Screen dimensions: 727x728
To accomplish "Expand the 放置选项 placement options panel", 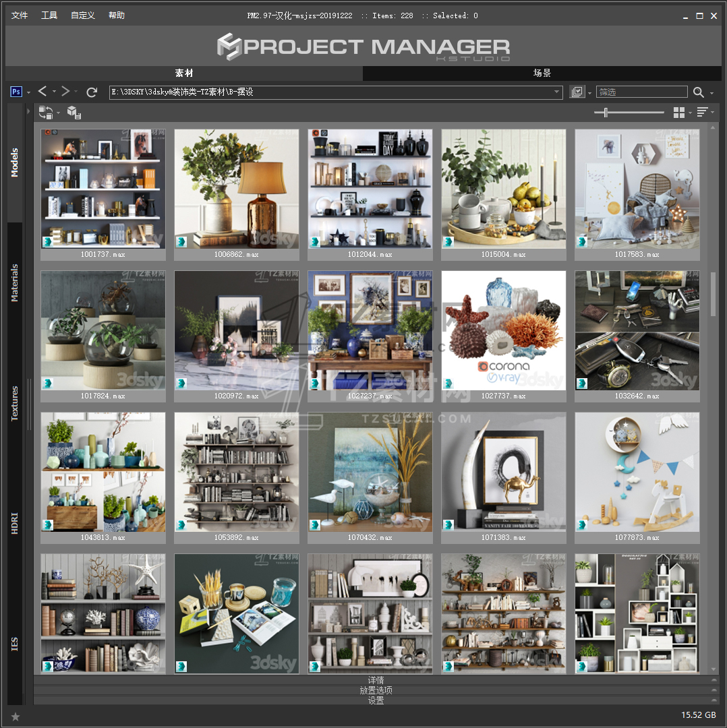I will coord(376,690).
